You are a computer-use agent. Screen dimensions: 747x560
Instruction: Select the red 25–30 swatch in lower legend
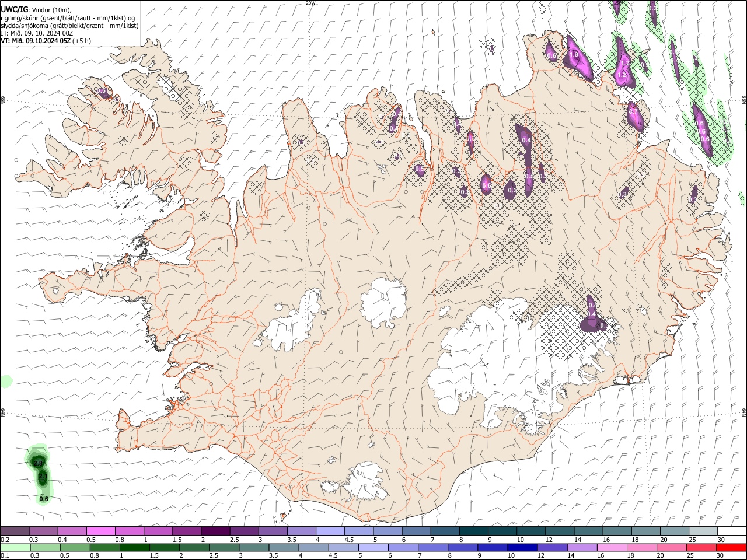tap(703, 548)
